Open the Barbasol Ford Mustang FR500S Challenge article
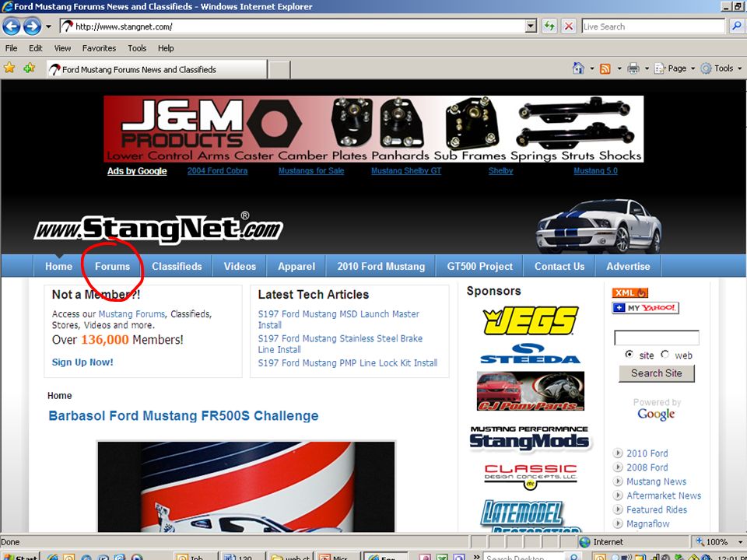The width and height of the screenshot is (747, 560). (x=184, y=415)
